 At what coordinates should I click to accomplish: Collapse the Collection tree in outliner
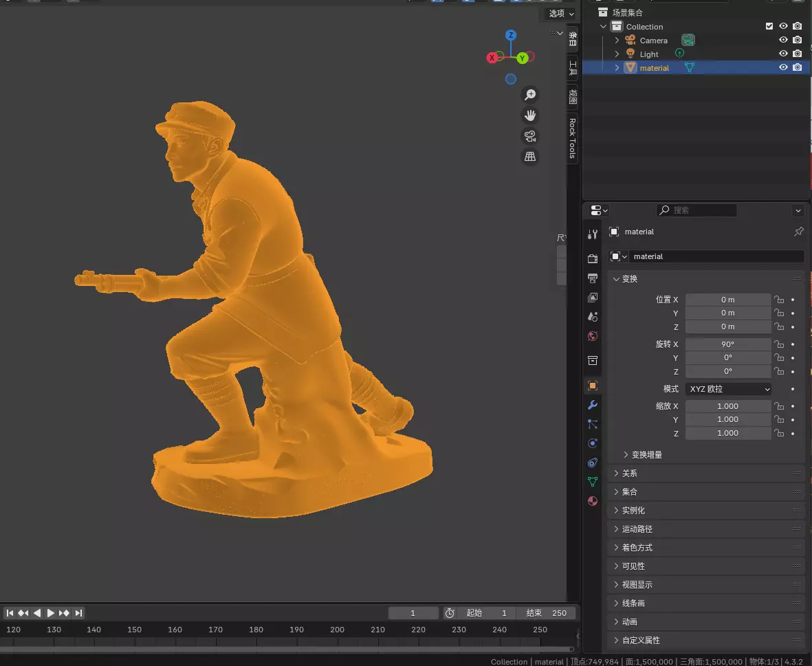click(603, 26)
